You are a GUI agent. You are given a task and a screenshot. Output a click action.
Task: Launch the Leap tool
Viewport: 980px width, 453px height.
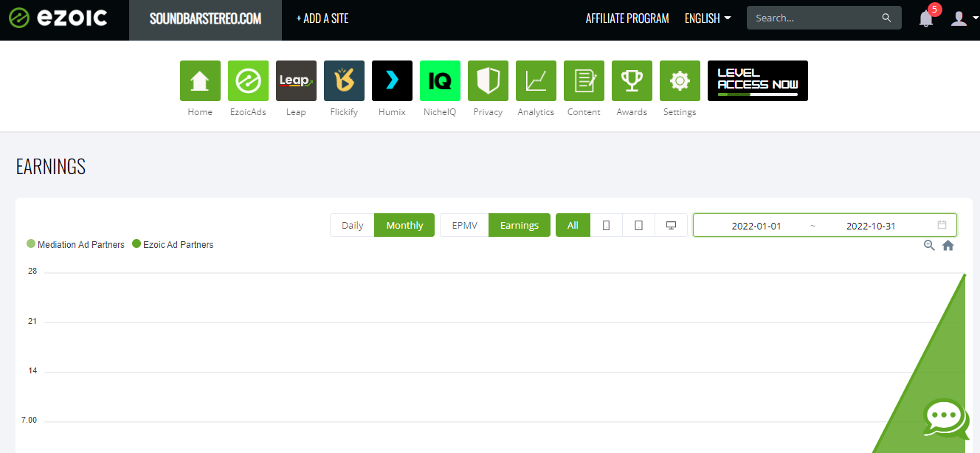pos(296,80)
